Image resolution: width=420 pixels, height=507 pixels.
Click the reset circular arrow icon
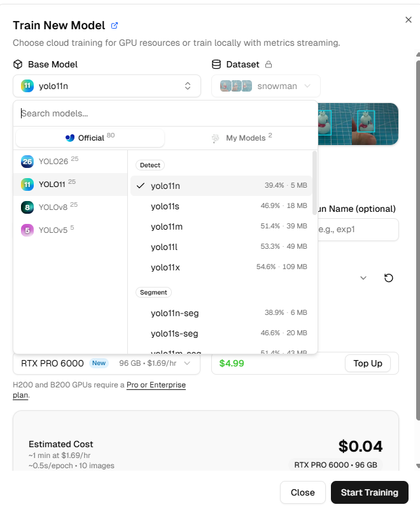click(388, 278)
